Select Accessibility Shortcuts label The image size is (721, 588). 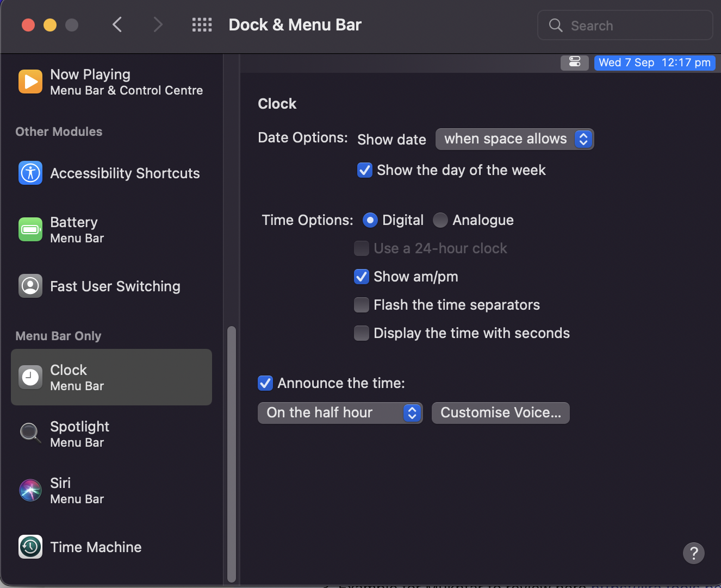[125, 173]
